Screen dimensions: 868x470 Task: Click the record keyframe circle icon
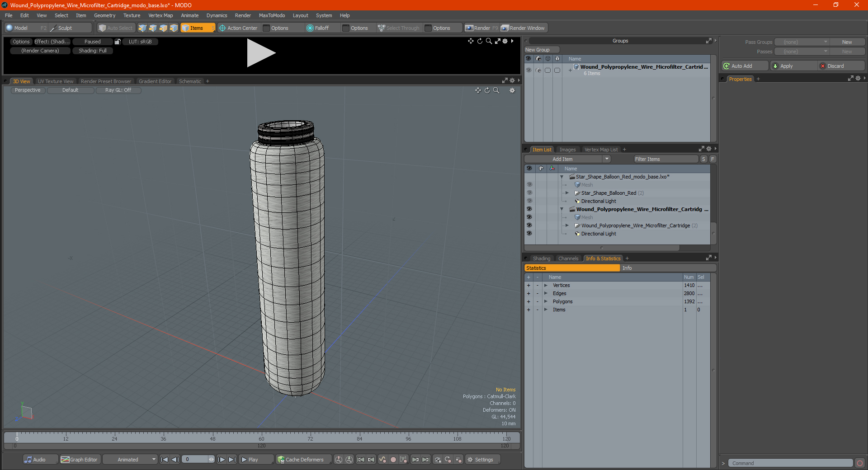[x=393, y=460]
